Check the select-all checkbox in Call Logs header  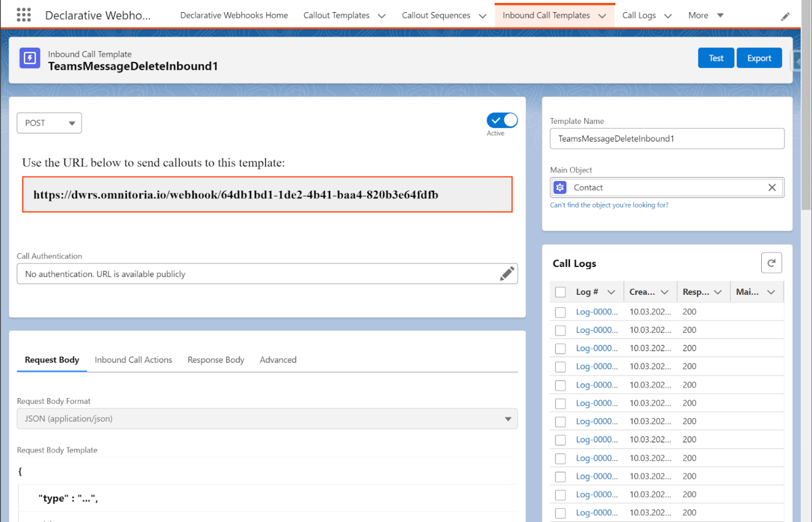560,291
